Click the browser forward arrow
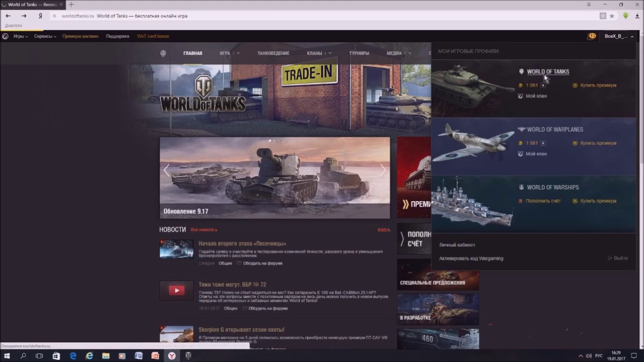Screen dimensions: 644x362 pos(24,16)
